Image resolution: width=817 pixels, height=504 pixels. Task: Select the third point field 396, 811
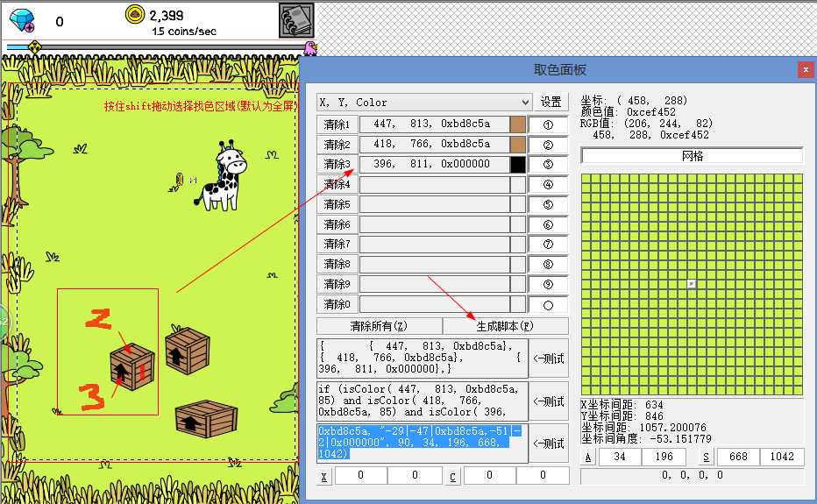click(435, 164)
